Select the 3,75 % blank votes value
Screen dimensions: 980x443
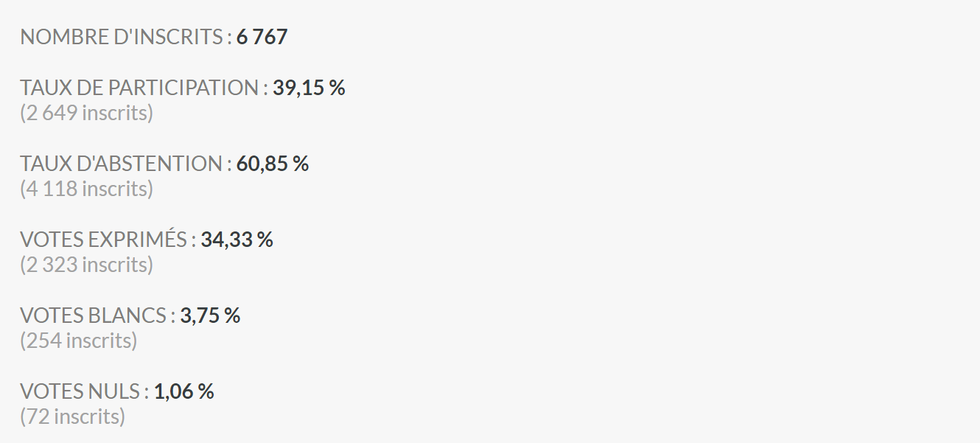(210, 315)
